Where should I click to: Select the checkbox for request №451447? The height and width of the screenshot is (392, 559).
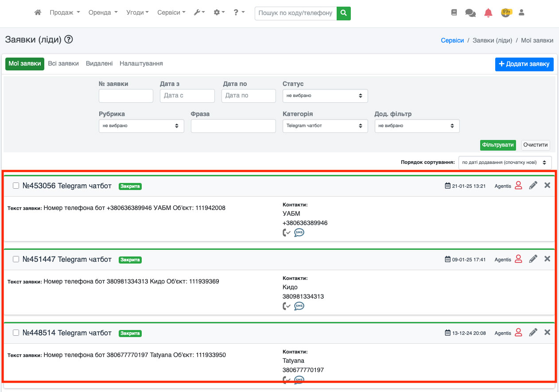(x=16, y=260)
